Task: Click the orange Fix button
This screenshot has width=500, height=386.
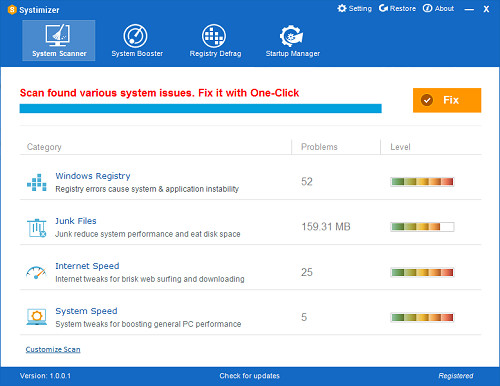Action: (447, 100)
